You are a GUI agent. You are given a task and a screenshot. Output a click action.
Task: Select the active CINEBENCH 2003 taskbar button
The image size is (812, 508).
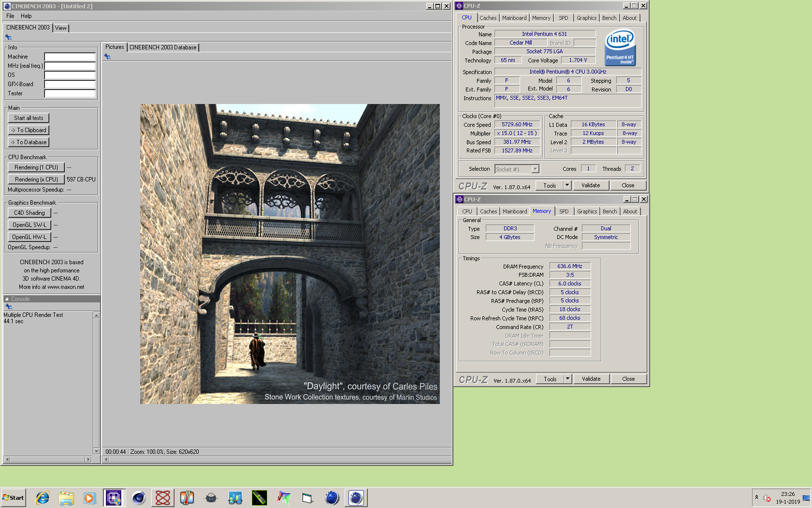click(x=356, y=497)
